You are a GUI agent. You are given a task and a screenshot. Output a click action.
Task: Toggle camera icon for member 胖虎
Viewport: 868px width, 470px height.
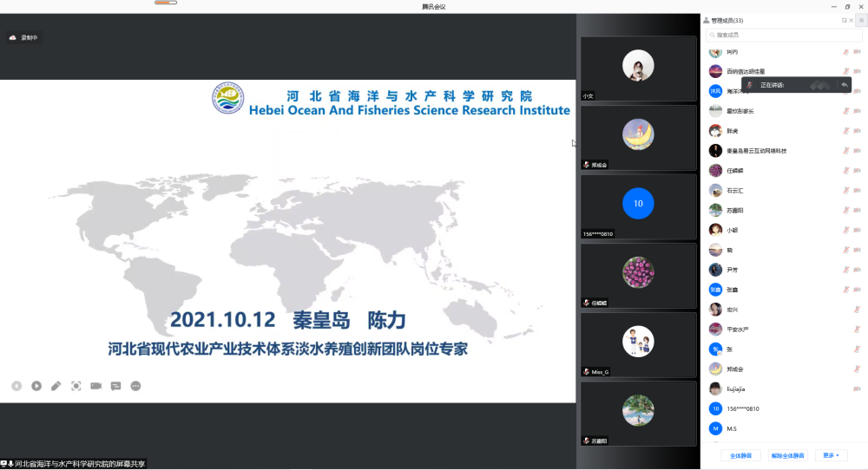tap(857, 131)
